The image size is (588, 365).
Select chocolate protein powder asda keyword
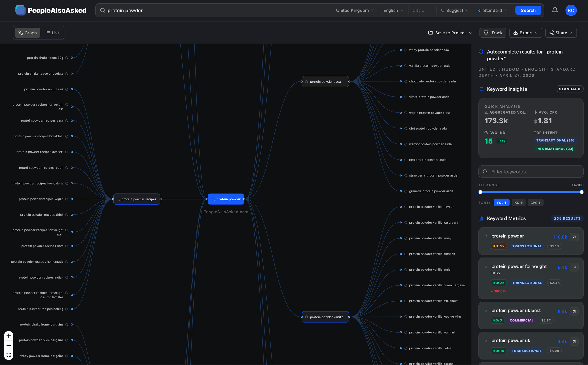pyautogui.click(x=432, y=81)
